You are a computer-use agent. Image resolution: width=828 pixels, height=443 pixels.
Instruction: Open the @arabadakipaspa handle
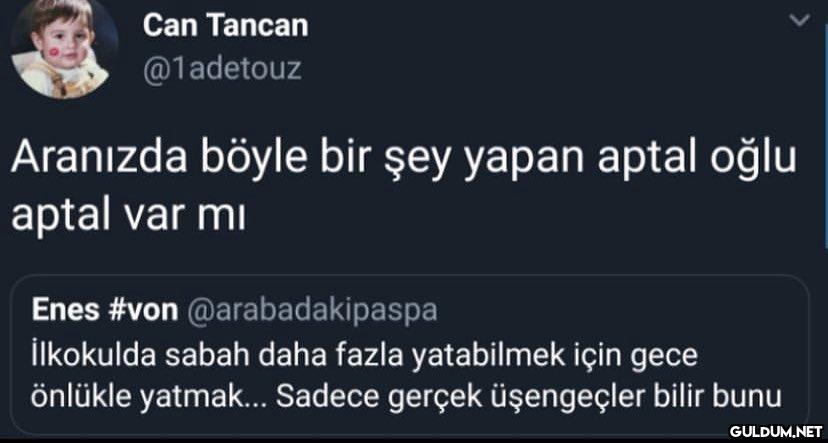tap(312, 310)
